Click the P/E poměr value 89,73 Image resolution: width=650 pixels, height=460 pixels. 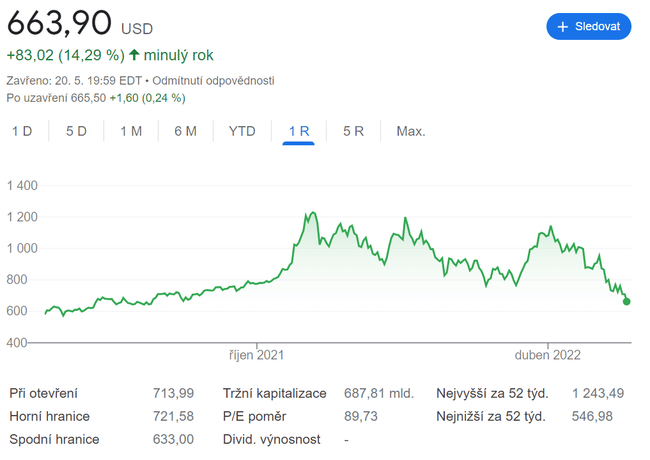(361, 416)
